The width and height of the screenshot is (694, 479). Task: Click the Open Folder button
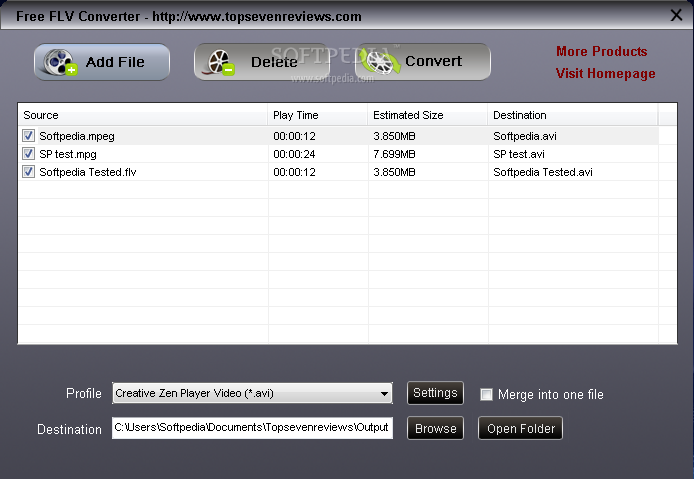tap(520, 428)
